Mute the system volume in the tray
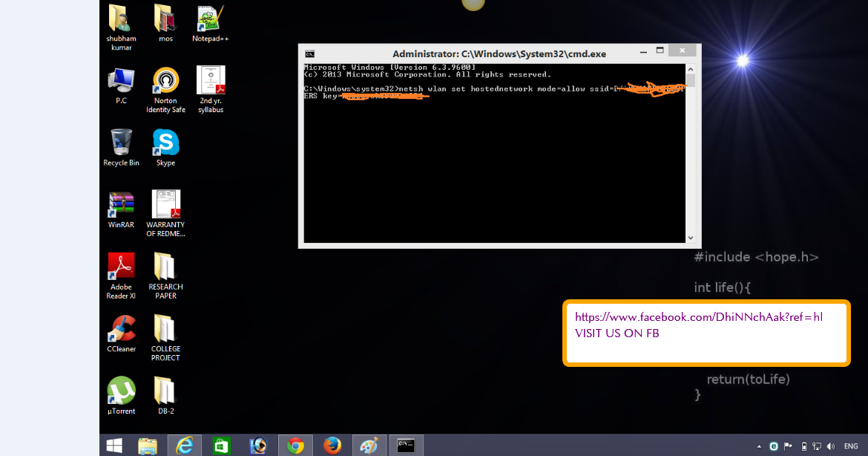868x456 pixels. [x=831, y=446]
